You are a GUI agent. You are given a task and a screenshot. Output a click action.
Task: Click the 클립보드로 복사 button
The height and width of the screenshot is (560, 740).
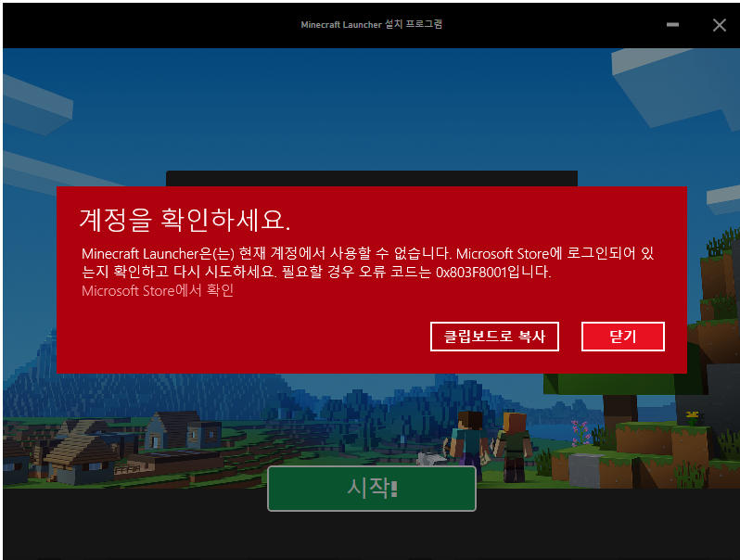[x=494, y=337]
